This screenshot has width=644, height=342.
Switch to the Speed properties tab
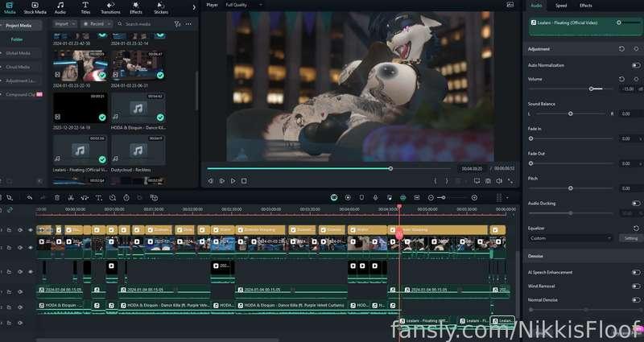click(561, 6)
